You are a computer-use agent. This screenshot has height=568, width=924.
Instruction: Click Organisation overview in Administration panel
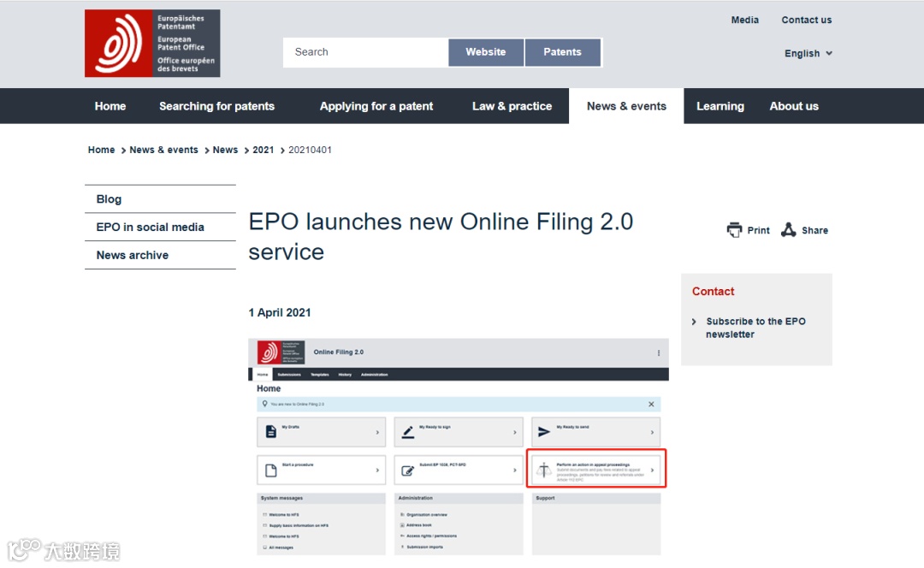click(427, 515)
